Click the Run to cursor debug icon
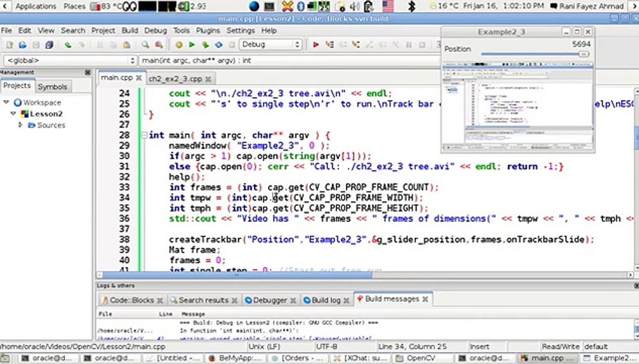Screen dimensions: 639x364 click(330, 44)
